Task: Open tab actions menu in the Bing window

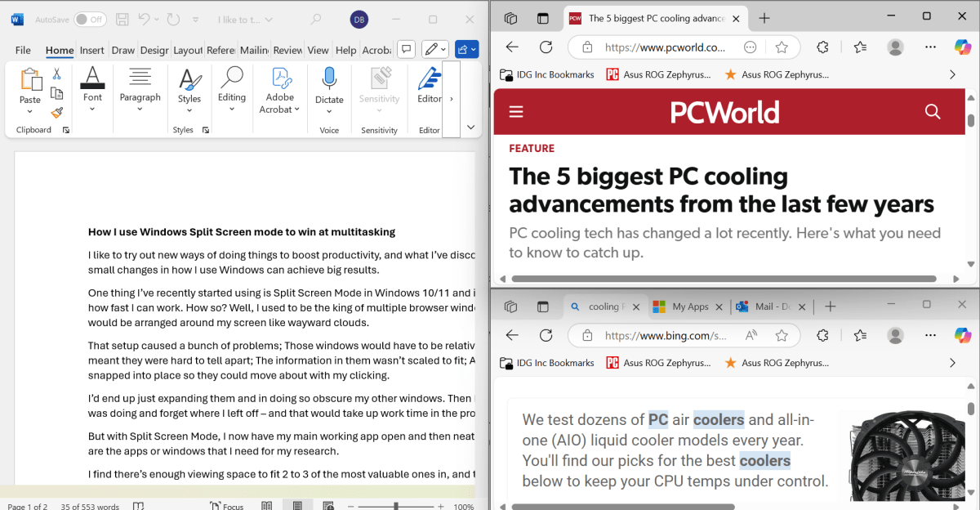Action: [x=543, y=306]
